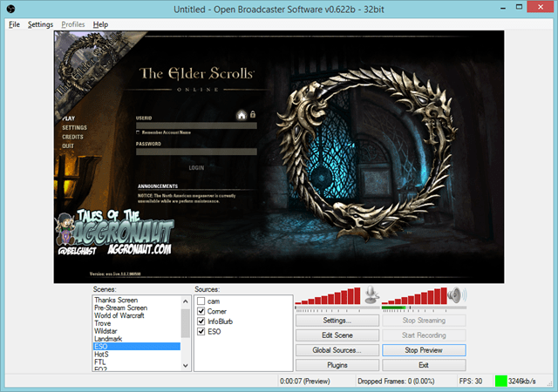Click Edit Scene button

tap(337, 335)
